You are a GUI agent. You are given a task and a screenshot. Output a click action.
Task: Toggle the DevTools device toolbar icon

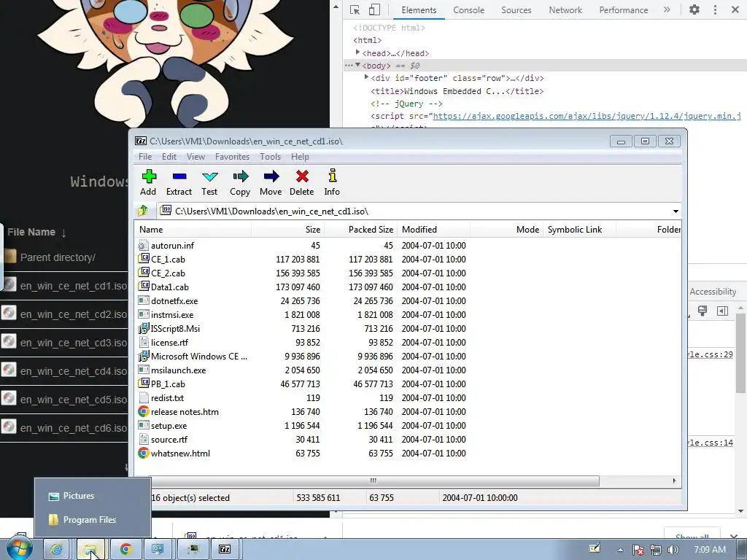pyautogui.click(x=374, y=10)
